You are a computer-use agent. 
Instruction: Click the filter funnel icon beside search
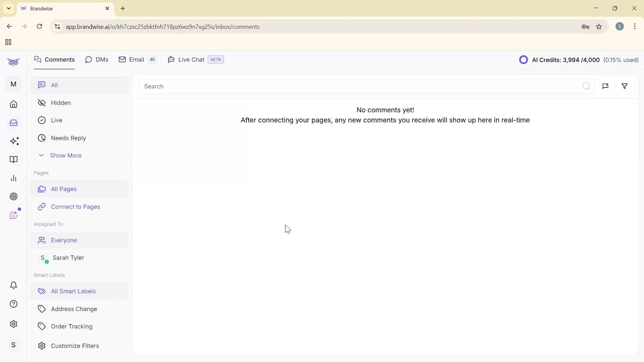(625, 86)
